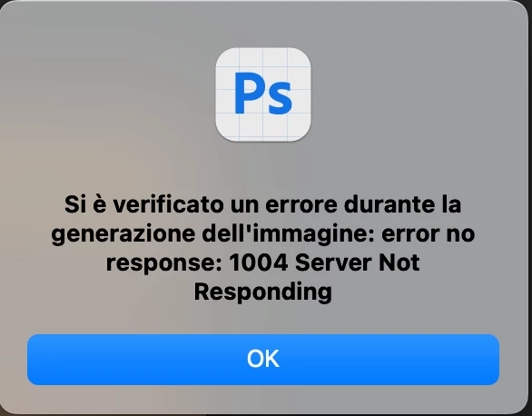
Task: Click the letter "s" of the Ps icon
Action: (278, 98)
